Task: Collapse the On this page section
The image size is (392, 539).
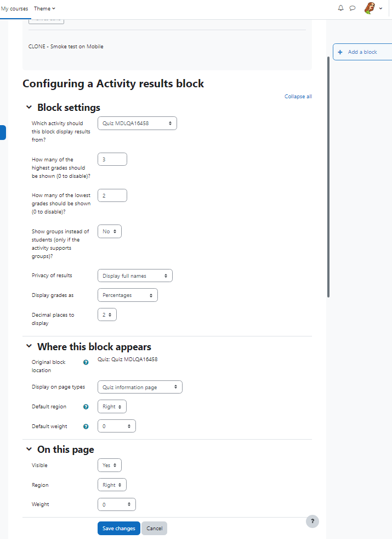Action: [29, 449]
